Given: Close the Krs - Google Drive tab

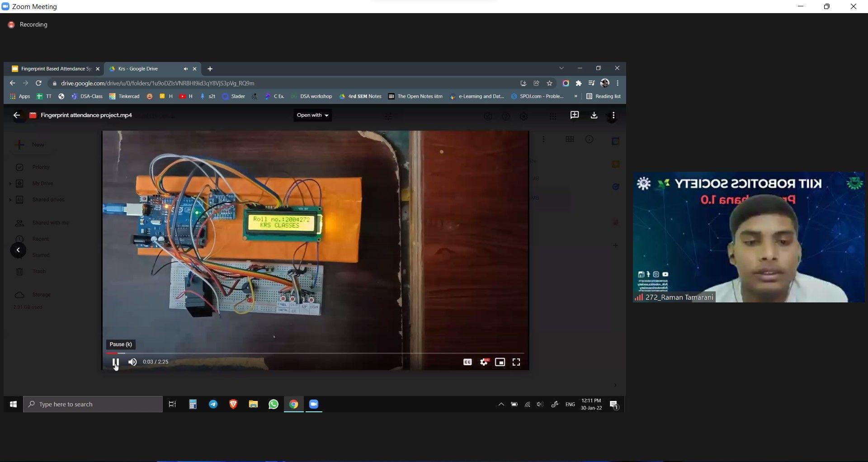Looking at the screenshot, I should click(x=195, y=69).
